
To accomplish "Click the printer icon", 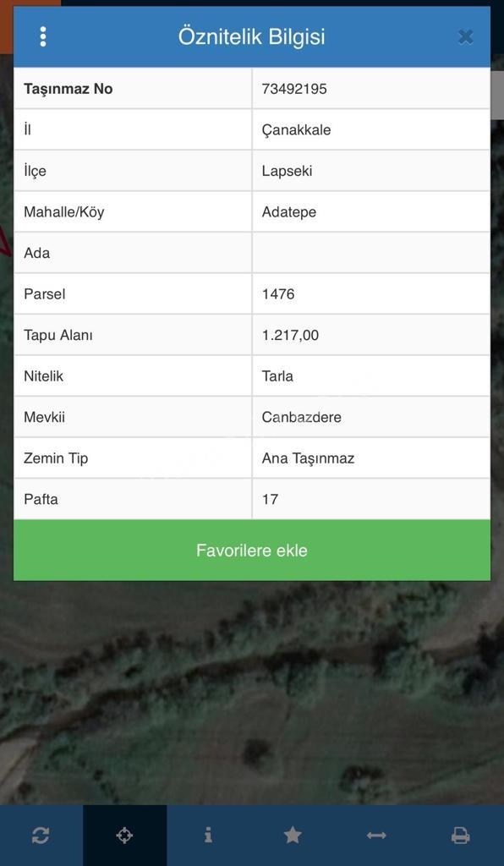I will coord(460,835).
